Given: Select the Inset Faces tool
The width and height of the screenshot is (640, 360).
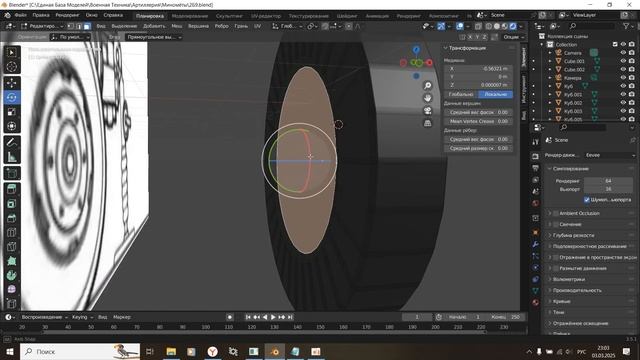Looking at the screenshot, I should [11, 204].
